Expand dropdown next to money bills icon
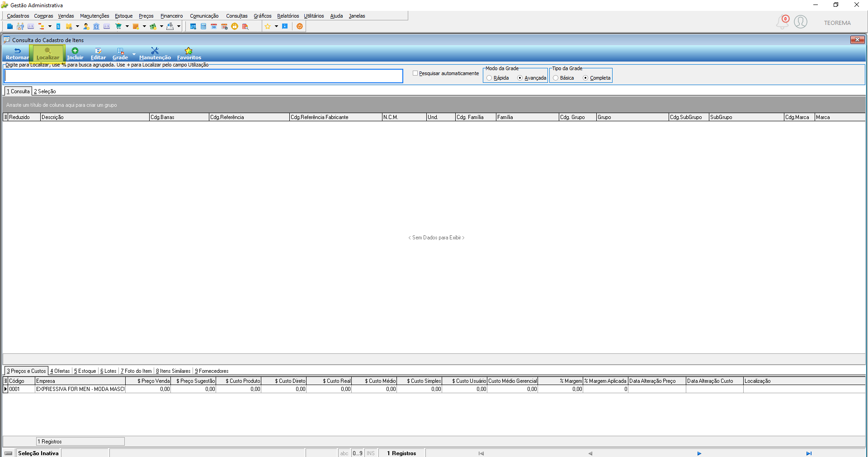 (161, 26)
